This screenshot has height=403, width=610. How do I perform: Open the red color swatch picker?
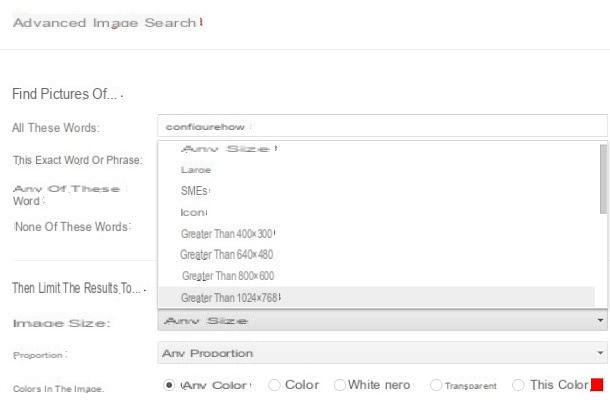tap(597, 385)
